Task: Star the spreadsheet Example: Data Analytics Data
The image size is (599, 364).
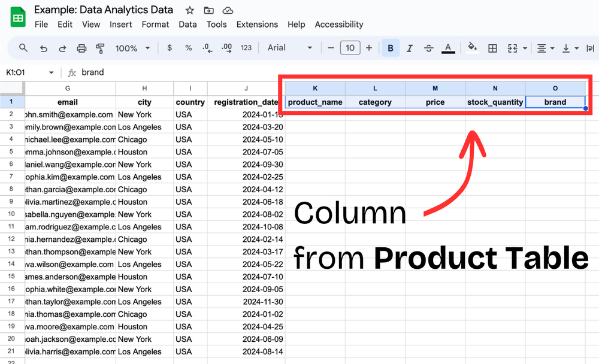Action: click(x=189, y=10)
